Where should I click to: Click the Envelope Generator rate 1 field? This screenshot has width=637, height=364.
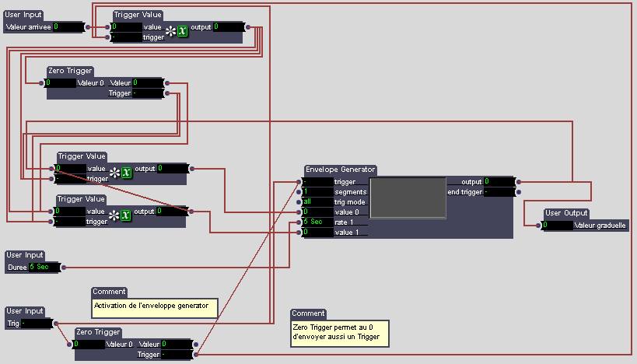pos(317,222)
